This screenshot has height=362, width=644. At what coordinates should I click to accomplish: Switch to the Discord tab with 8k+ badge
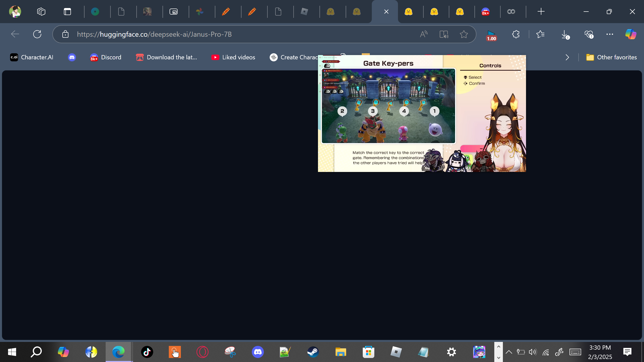click(x=486, y=12)
